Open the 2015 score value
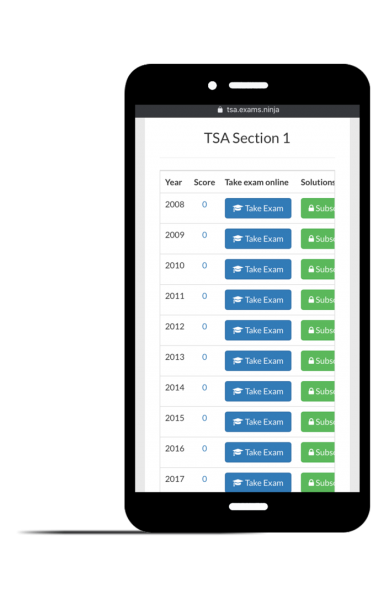Viewport: 384px width, 600px height. (x=205, y=418)
